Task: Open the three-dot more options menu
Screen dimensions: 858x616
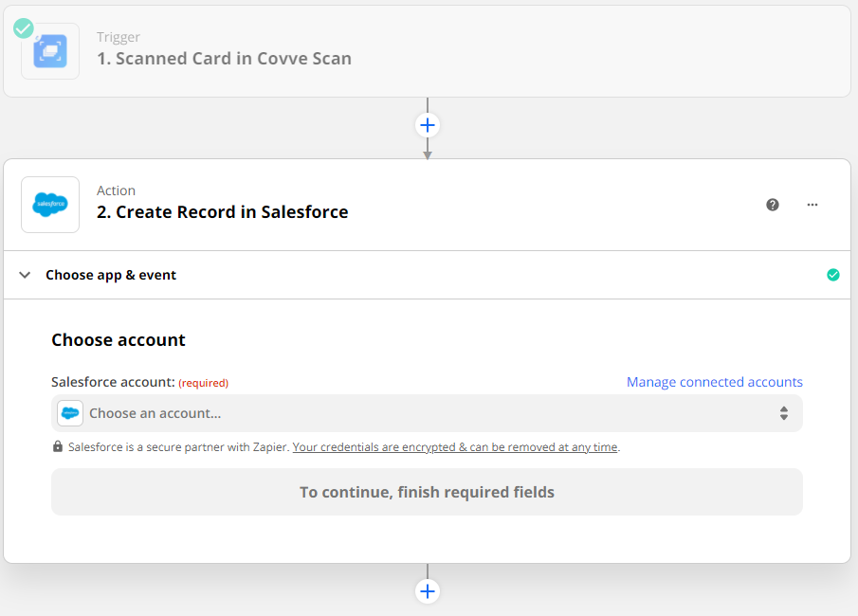Action: coord(812,205)
